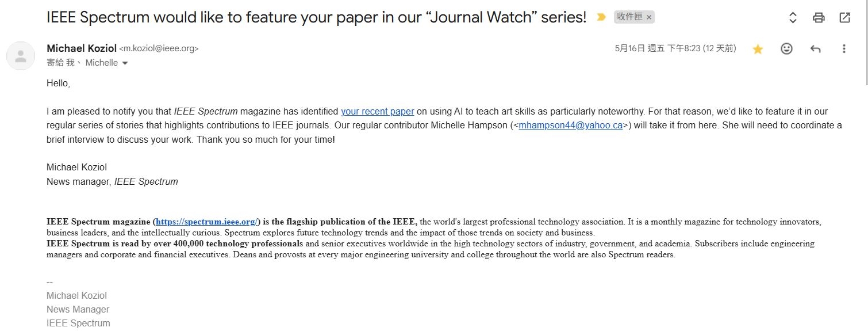Click the mhampson44@yahoo.ca email link
This screenshot has width=868, height=331.
click(x=570, y=125)
